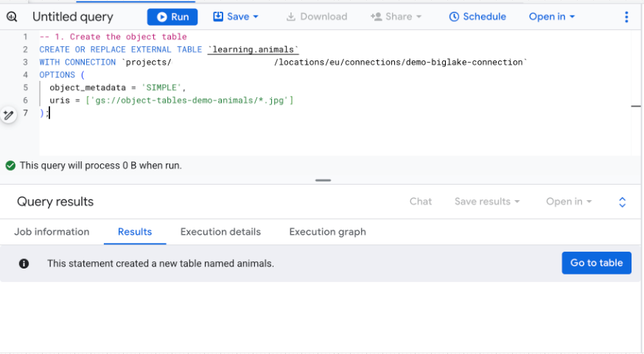Click the Untitled query title
644x354 pixels.
(73, 16)
